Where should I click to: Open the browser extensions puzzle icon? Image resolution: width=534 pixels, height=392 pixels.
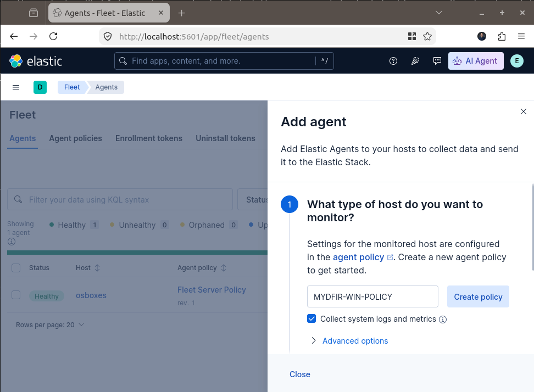click(x=502, y=36)
